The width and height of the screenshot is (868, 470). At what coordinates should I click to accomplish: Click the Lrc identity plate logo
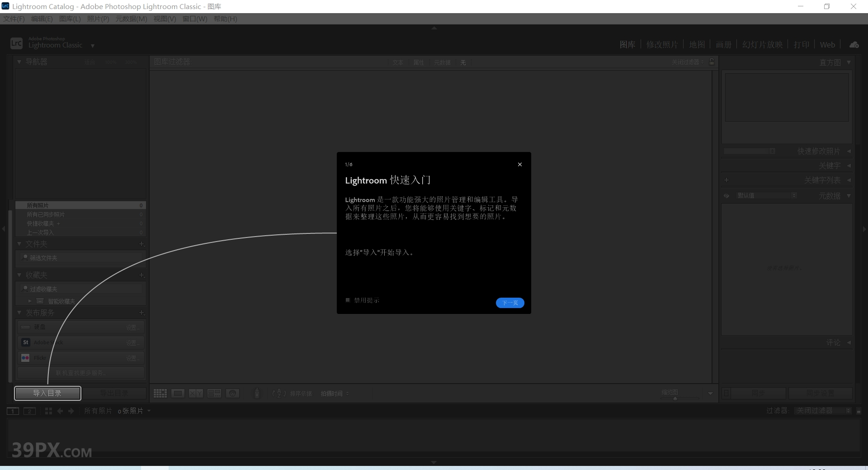coord(16,43)
